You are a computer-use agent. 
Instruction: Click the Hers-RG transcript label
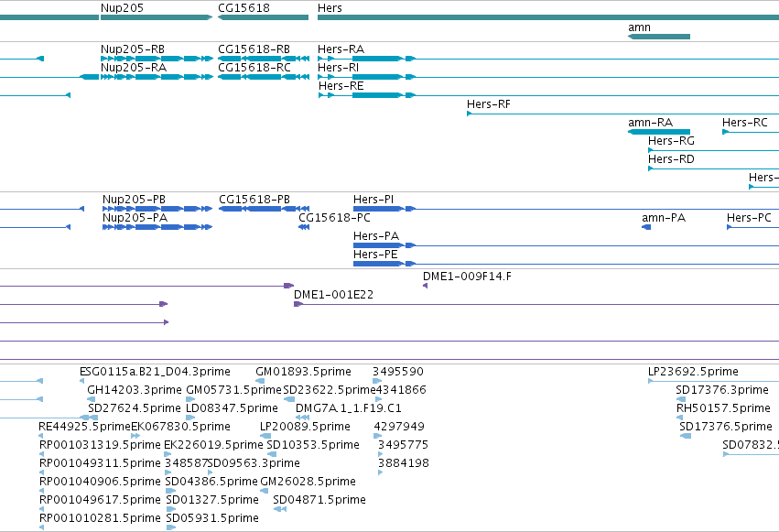pos(671,141)
